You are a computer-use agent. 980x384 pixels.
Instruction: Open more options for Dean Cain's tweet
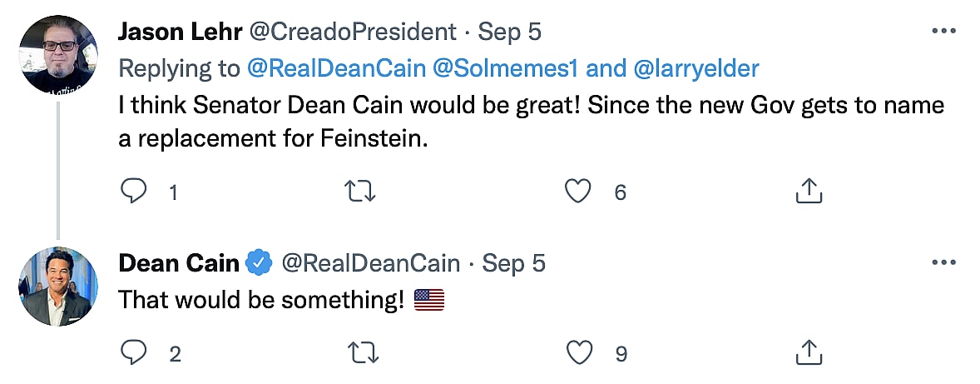[x=943, y=263]
